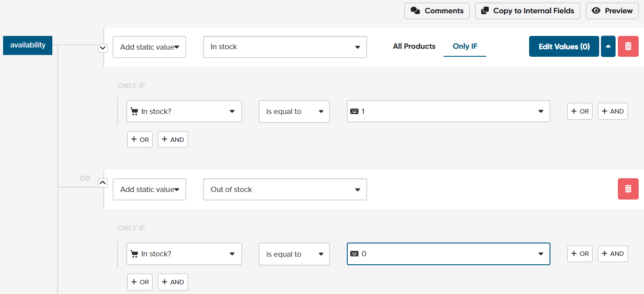Open the first 'In stock?' field dropdown
The image size is (644, 294).
tap(184, 111)
